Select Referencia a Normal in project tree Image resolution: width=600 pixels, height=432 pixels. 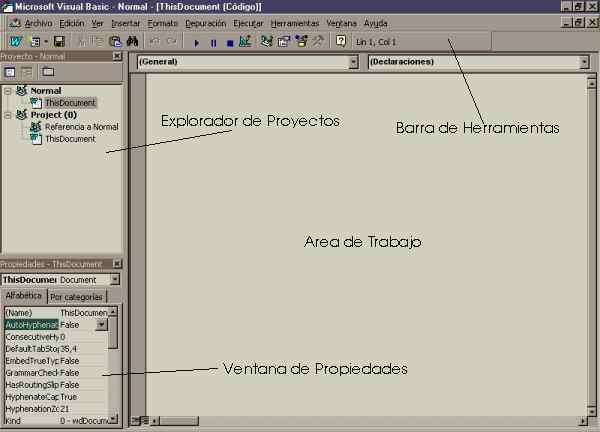81,127
